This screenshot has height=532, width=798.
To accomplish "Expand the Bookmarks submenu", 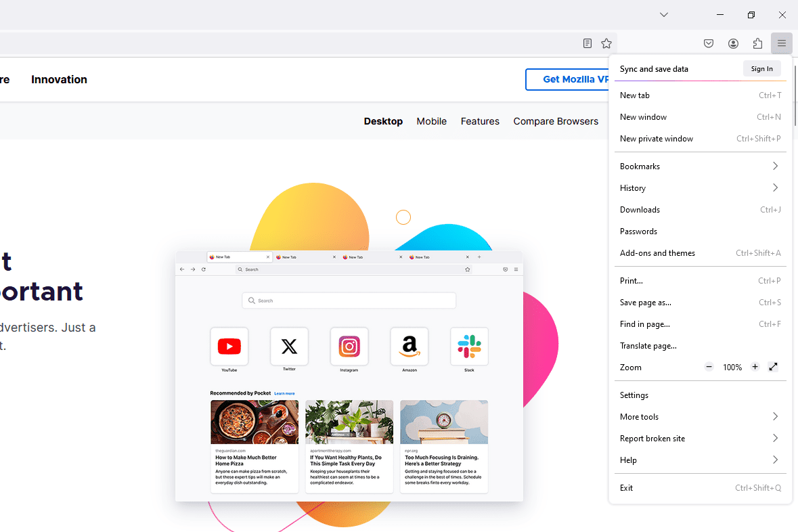I will coord(701,167).
